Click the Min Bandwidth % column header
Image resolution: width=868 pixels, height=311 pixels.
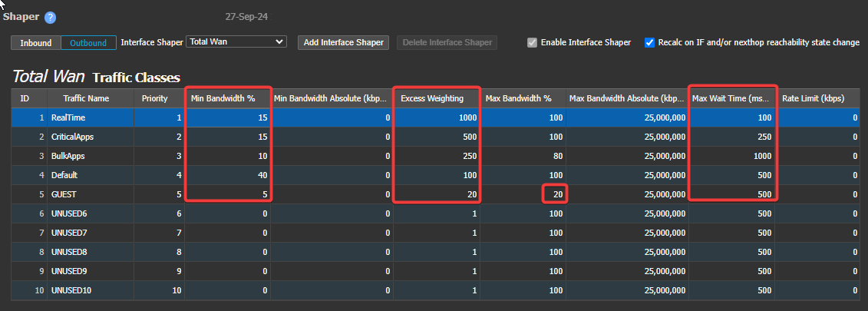click(x=227, y=99)
